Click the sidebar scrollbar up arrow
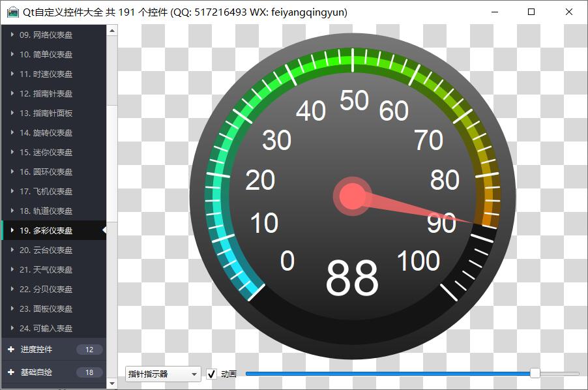Viewport: 588px width, 390px height. click(112, 30)
